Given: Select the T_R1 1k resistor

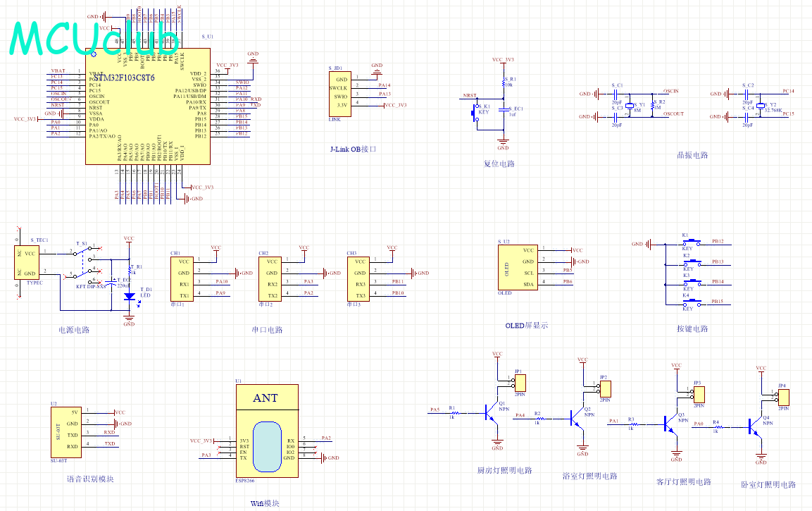Looking at the screenshot, I should click(129, 269).
